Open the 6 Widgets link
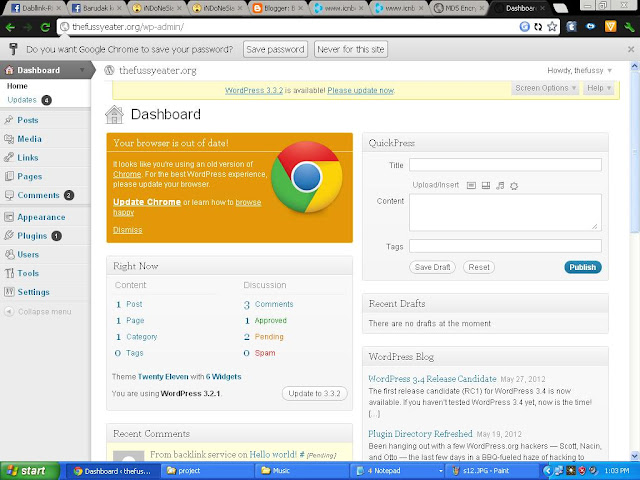Screen dimensions: 640x480 223,377
